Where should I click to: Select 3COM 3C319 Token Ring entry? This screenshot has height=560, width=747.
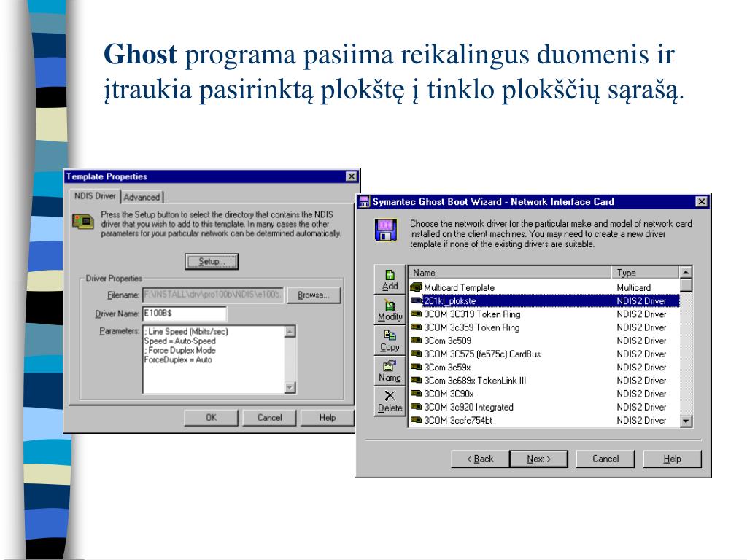coord(544,314)
